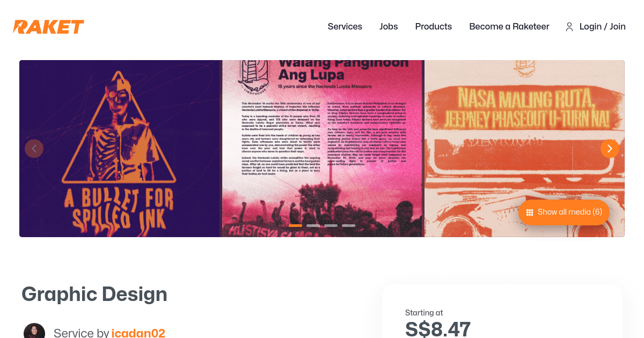Go back with the previous carousel arrow
Image resolution: width=644 pixels, height=338 pixels.
click(34, 149)
